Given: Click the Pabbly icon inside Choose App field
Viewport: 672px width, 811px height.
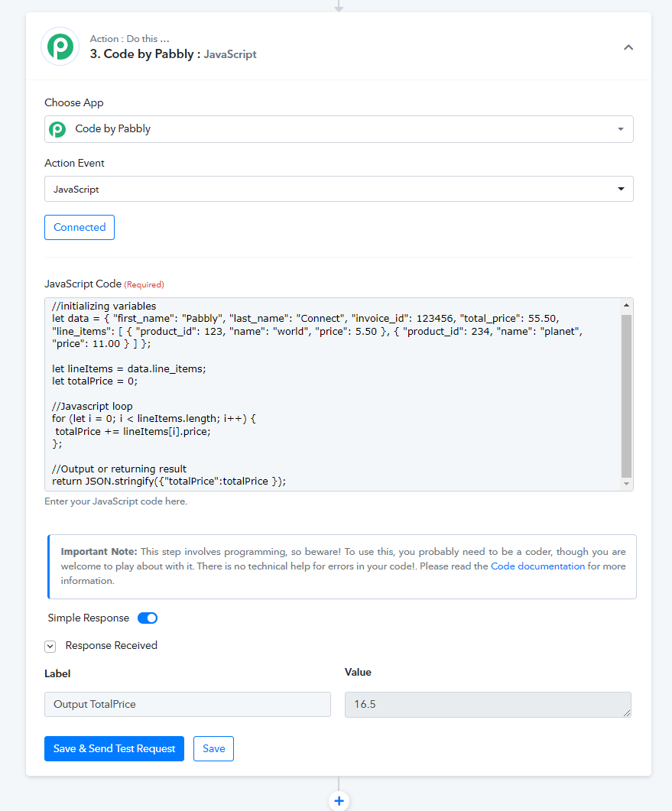Looking at the screenshot, I should (57, 128).
